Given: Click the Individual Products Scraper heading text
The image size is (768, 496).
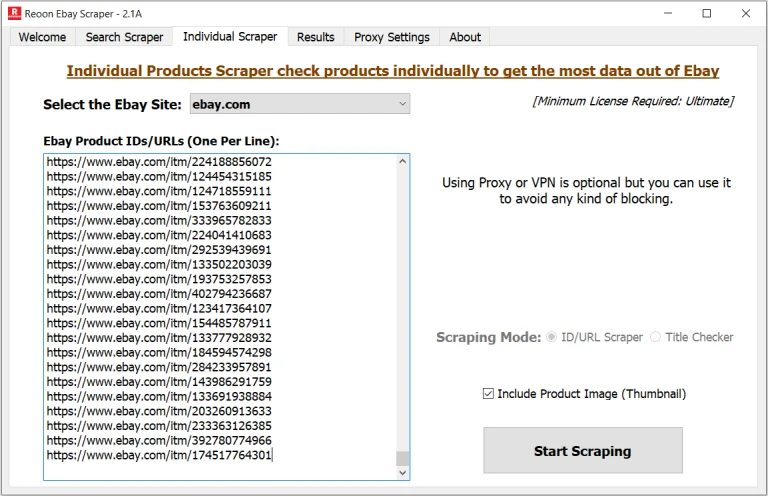Looking at the screenshot, I should coord(393,71).
